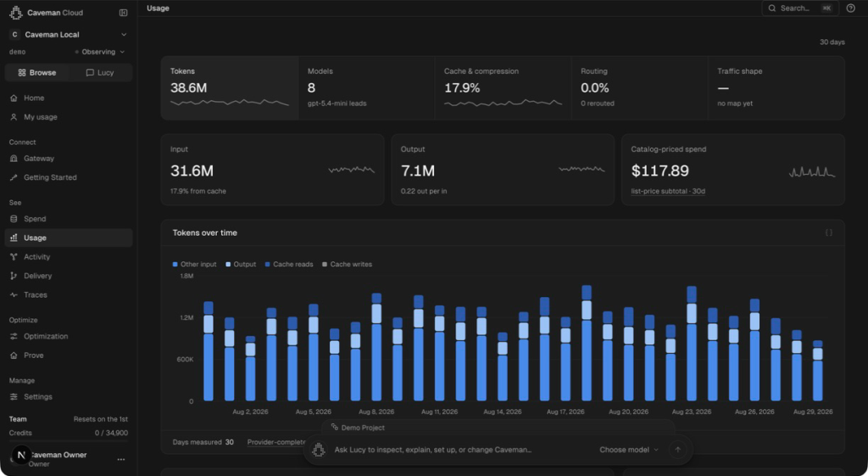Click the Lucy assistant icon in prompt bar
Viewport: 868px width, 476px height.
319,450
